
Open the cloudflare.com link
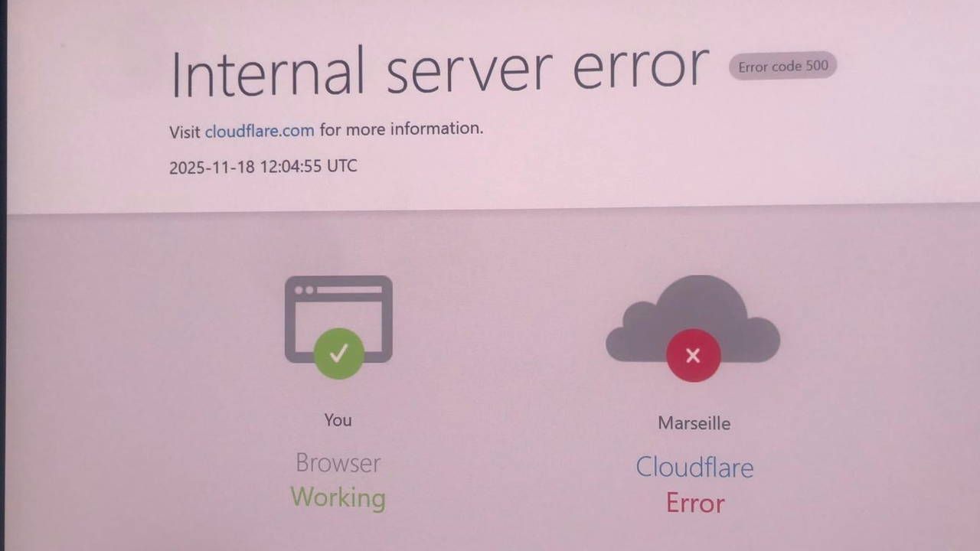click(x=260, y=131)
